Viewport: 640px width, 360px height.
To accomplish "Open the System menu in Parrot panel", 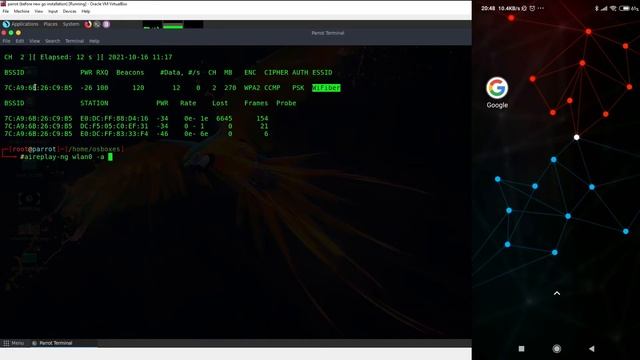I will coord(71,24).
